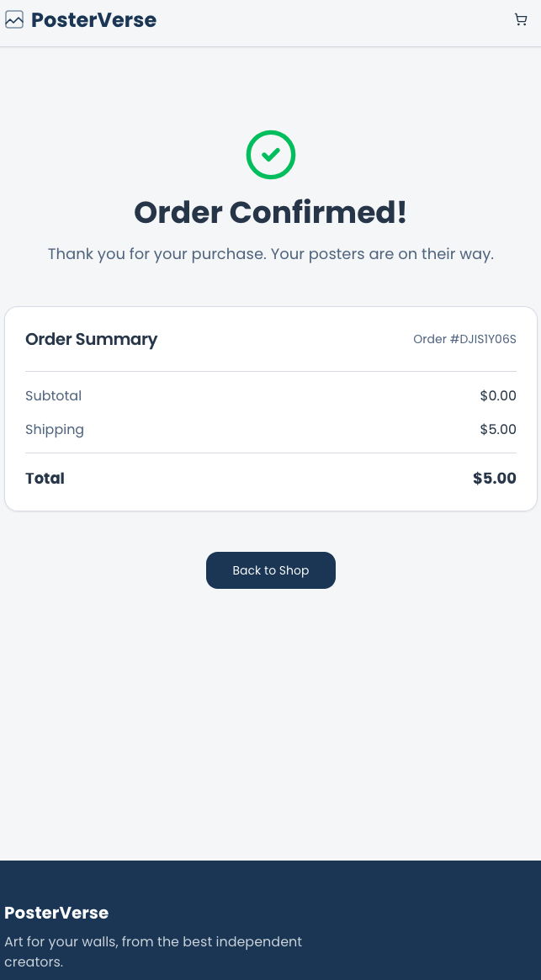
Task: Click the Back to Shop button
Action: (270, 570)
